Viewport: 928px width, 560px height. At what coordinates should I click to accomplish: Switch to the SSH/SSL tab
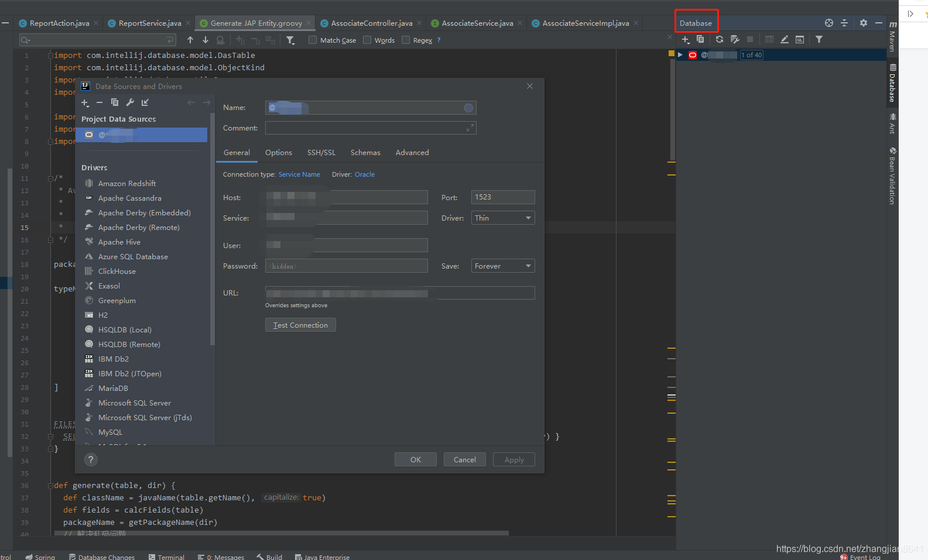pos(321,153)
